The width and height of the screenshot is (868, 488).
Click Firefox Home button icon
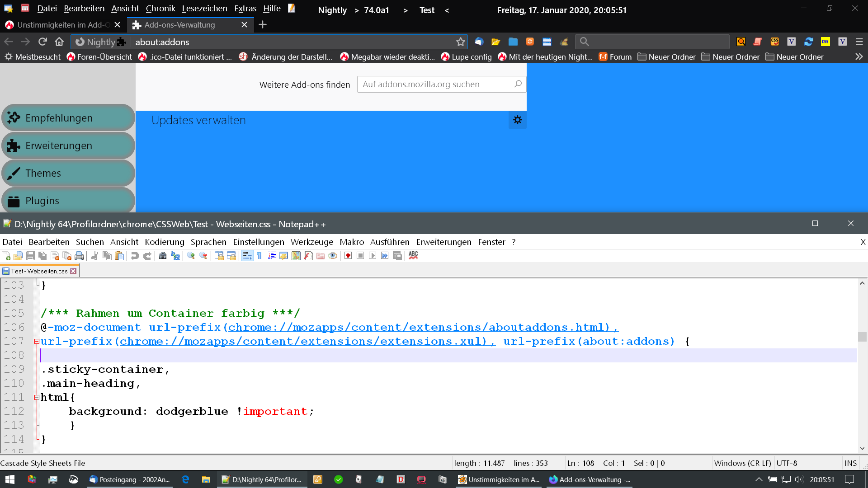[x=59, y=42]
